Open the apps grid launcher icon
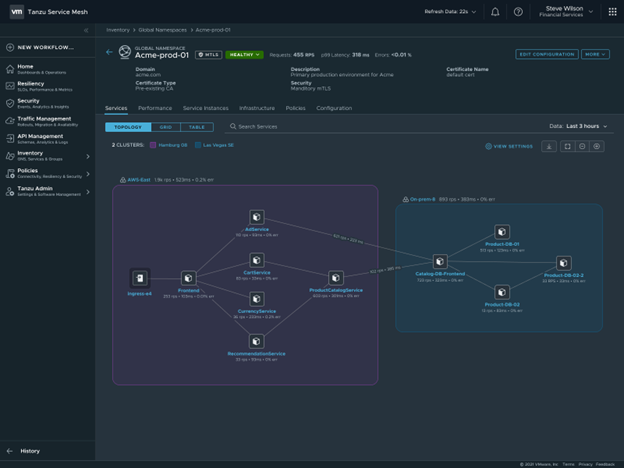This screenshot has width=624, height=468. pyautogui.click(x=612, y=12)
